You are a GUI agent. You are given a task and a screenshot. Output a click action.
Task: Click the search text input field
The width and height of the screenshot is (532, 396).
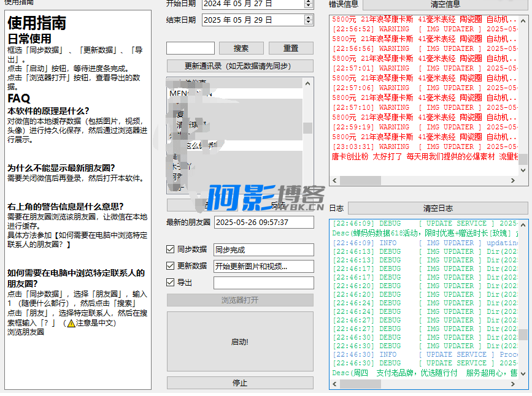(x=190, y=48)
